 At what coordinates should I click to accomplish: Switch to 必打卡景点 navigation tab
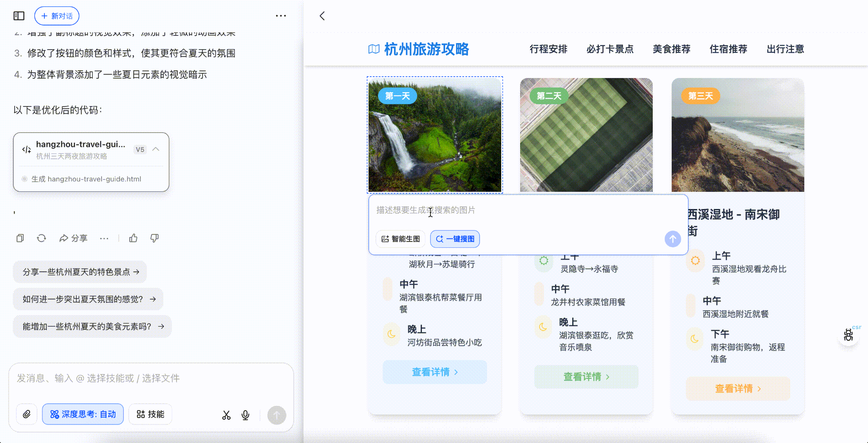click(x=610, y=49)
